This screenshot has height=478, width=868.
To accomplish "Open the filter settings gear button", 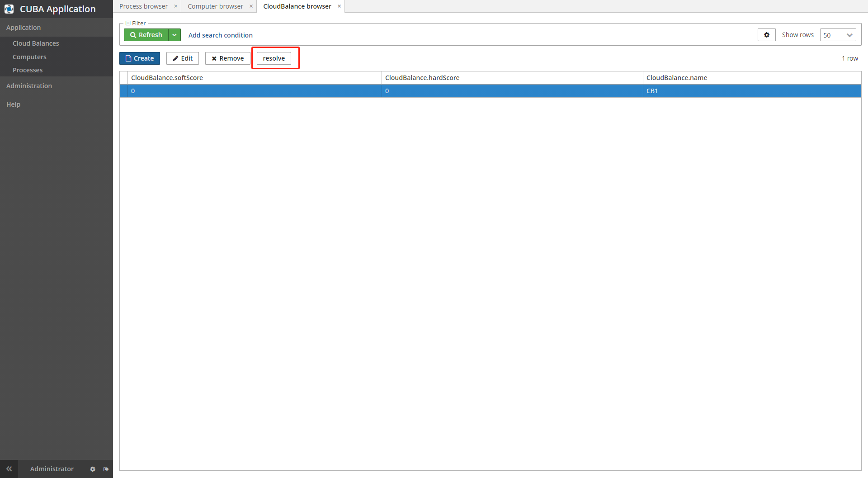I will 767,35.
